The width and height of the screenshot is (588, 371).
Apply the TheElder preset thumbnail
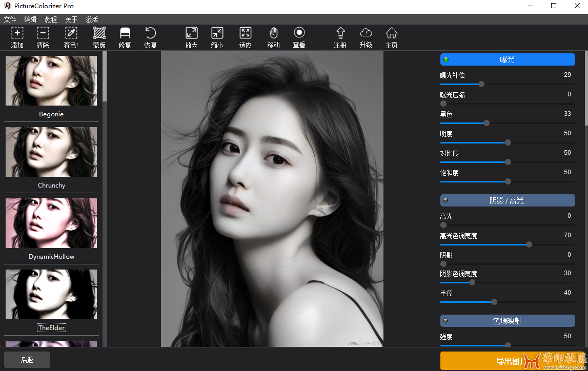[x=51, y=294]
